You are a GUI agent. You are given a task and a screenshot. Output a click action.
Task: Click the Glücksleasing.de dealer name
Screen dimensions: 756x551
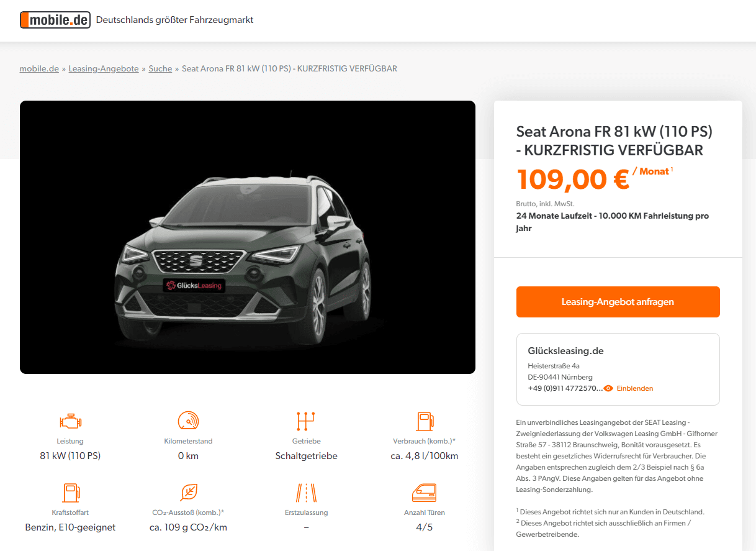click(565, 351)
